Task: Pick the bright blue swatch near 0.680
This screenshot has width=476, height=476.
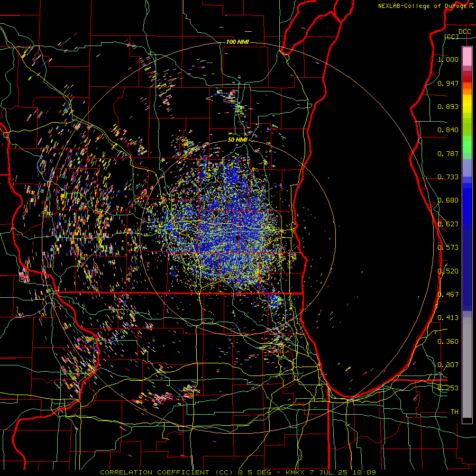Action: point(467,204)
